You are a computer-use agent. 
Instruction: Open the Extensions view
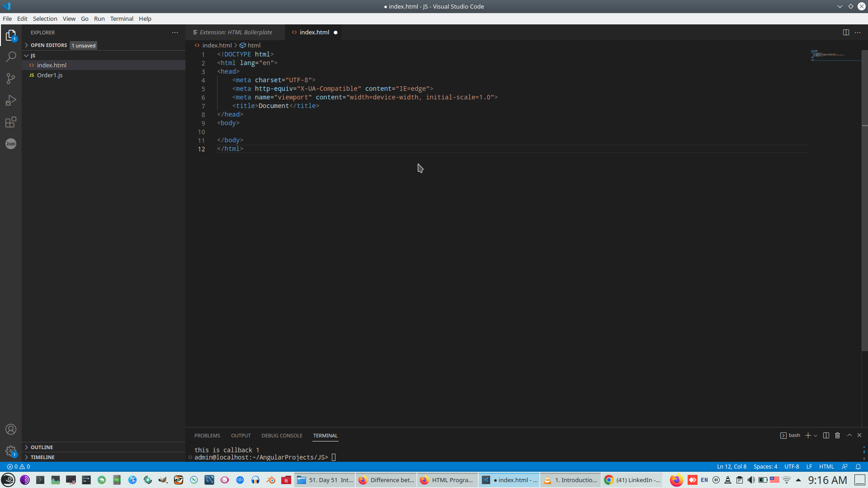(x=11, y=122)
